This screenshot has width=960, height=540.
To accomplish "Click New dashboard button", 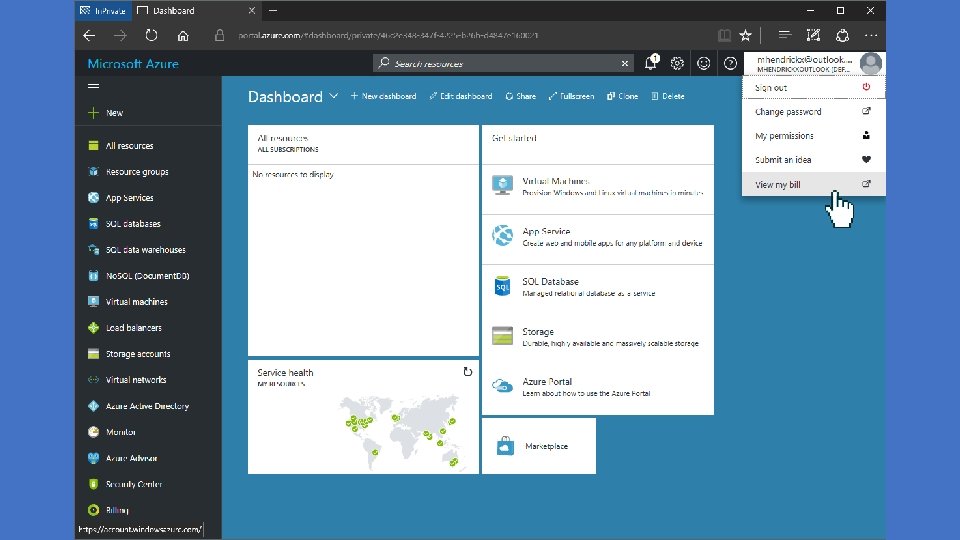I will pyautogui.click(x=383, y=96).
